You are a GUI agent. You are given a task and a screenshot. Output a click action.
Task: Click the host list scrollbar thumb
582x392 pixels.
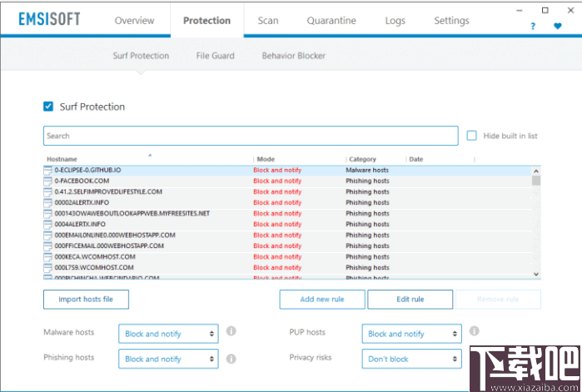click(x=536, y=181)
